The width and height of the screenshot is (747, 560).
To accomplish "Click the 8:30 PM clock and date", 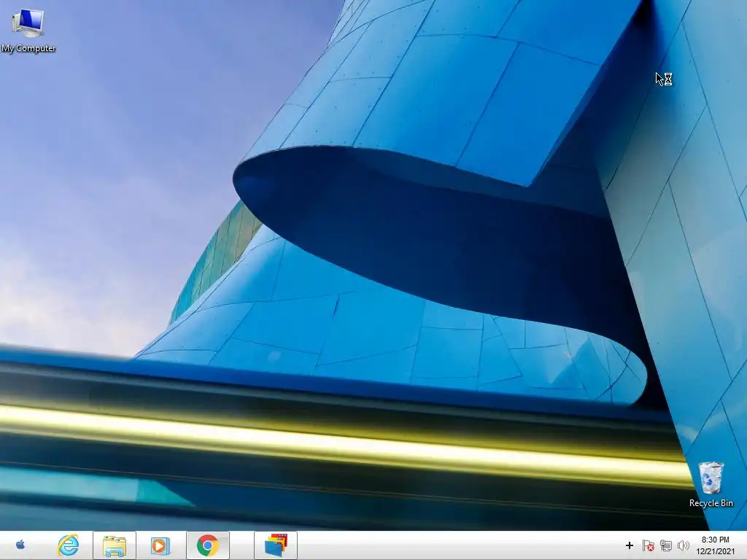I will pyautogui.click(x=715, y=545).
